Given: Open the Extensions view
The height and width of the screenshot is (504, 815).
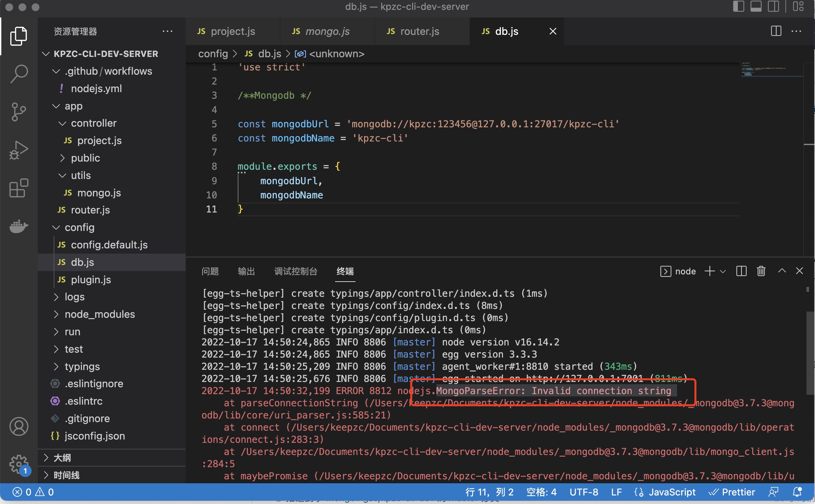Looking at the screenshot, I should pyautogui.click(x=19, y=188).
